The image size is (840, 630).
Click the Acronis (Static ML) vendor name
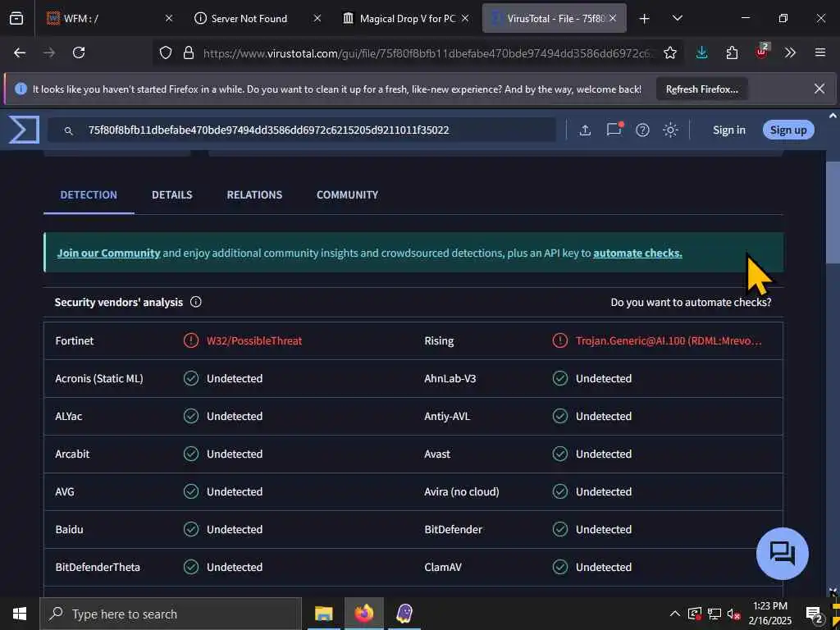click(99, 379)
